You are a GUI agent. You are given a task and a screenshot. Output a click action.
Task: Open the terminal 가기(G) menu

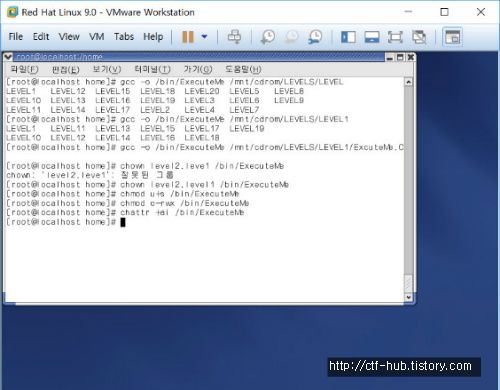[x=198, y=69]
